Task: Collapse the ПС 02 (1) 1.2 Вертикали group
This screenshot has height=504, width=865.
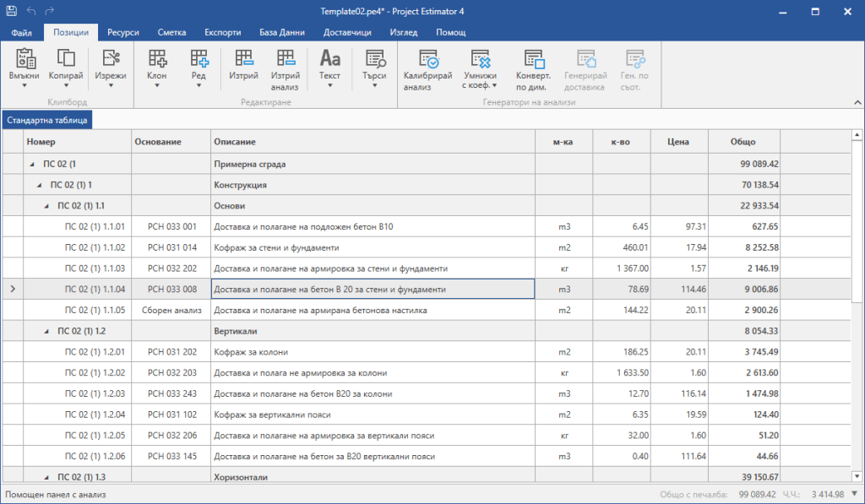Action: point(46,331)
